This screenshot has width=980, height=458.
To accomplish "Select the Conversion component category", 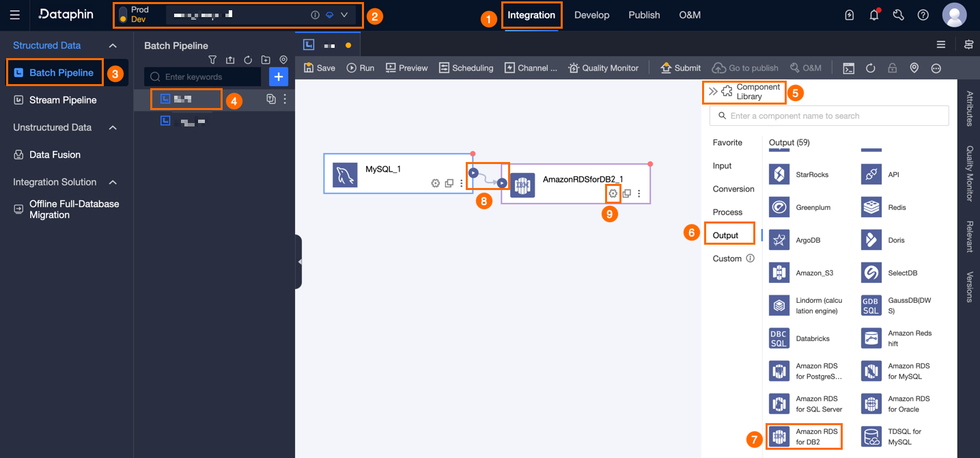I will tap(733, 189).
